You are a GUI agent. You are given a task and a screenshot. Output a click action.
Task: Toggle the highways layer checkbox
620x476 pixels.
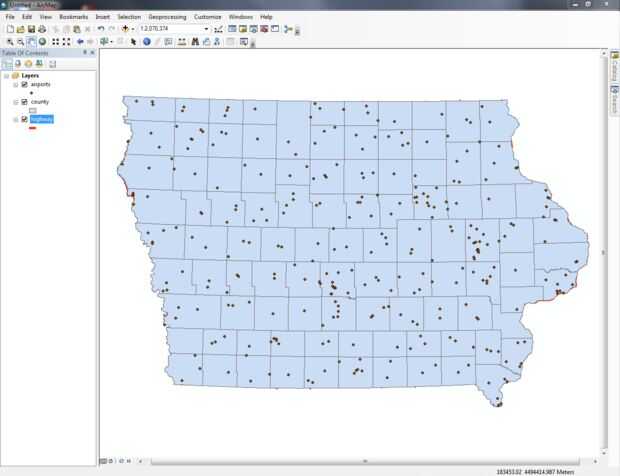tap(25, 119)
